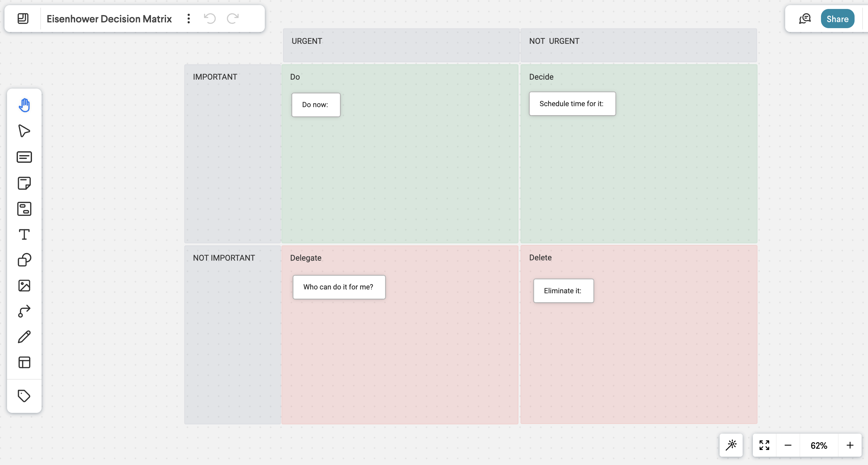Select the pointer selection tool
This screenshot has height=465, width=868.
pos(24,131)
